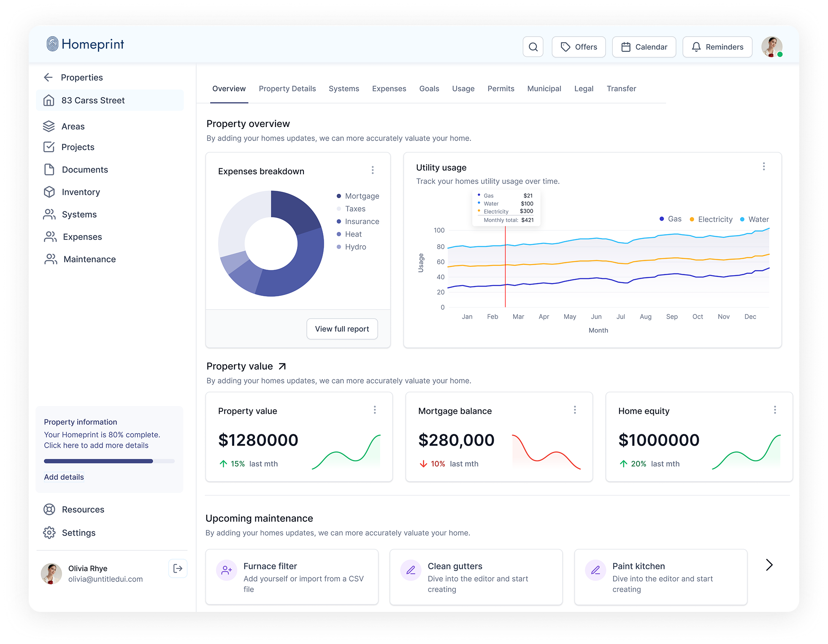Open Olivia Rhye's profile avatar

771,47
